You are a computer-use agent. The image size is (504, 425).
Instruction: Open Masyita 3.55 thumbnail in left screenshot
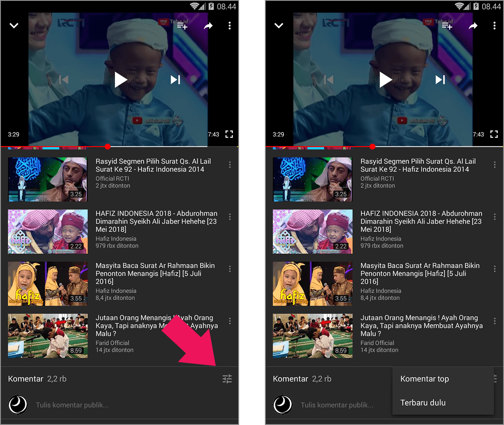(x=48, y=283)
